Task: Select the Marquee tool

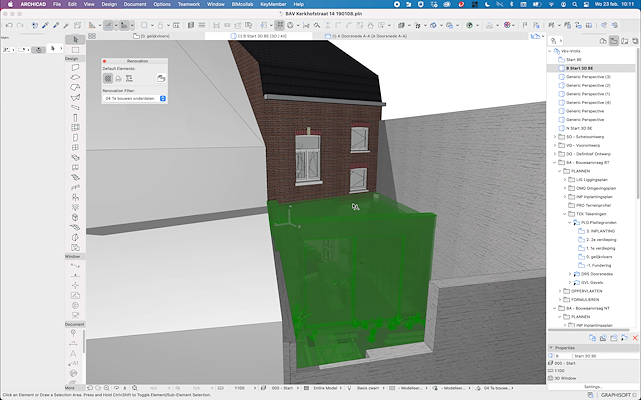Action: (75, 49)
